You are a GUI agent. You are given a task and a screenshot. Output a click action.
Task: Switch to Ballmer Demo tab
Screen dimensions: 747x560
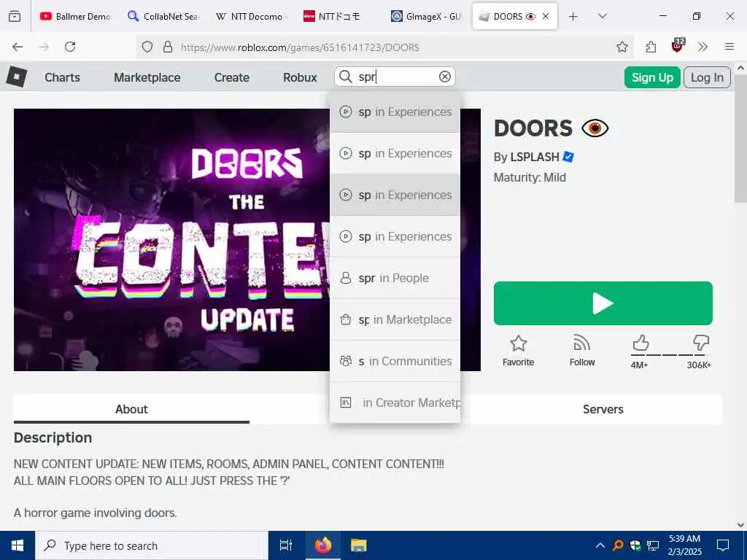pos(75,16)
